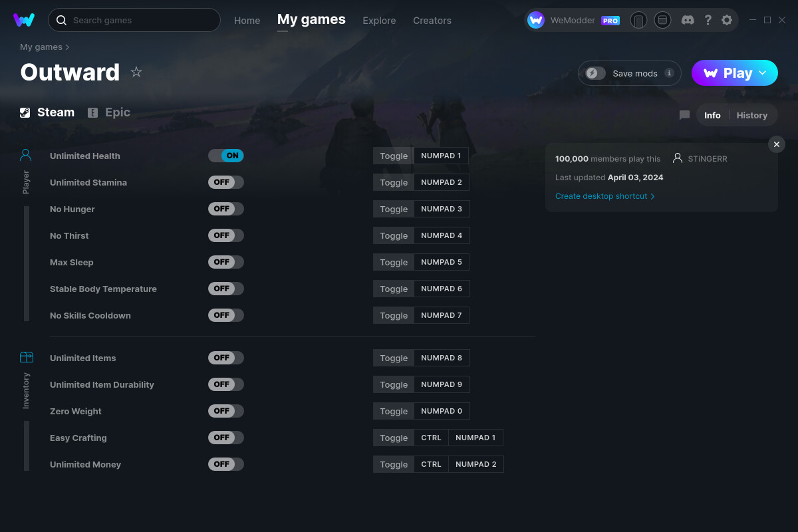Expand the Play button dropdown
The image size is (798, 532).
pos(762,72)
